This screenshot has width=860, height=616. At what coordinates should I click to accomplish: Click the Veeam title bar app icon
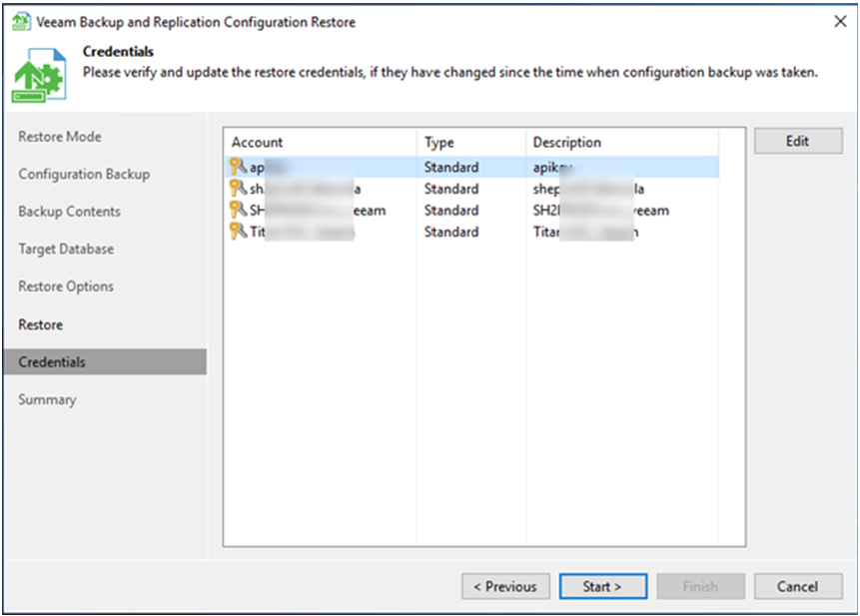[20, 21]
